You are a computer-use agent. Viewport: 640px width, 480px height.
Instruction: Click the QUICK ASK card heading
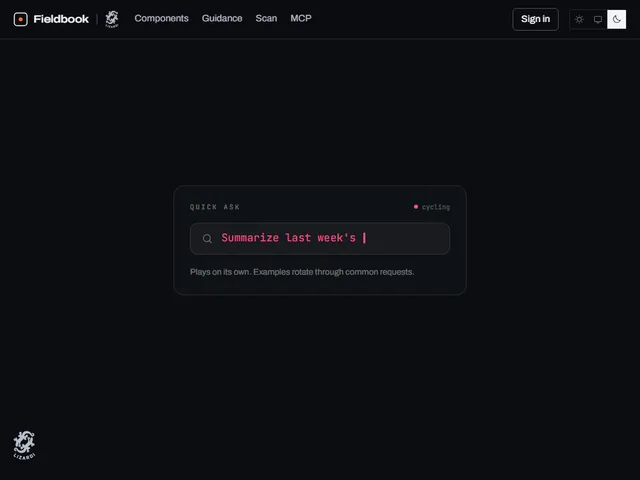coord(215,207)
